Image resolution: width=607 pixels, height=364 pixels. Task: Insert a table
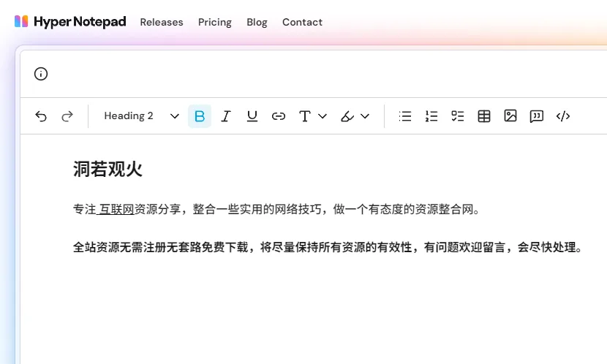pyautogui.click(x=484, y=116)
